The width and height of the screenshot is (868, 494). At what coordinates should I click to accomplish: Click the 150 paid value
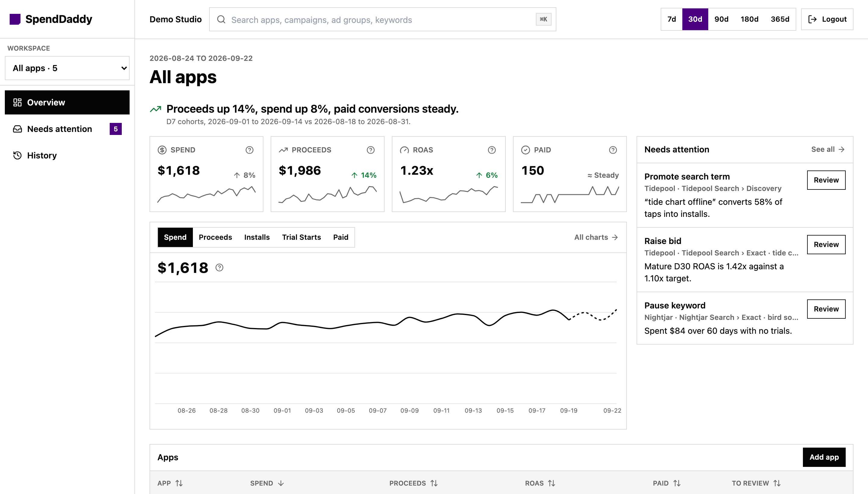coord(533,171)
